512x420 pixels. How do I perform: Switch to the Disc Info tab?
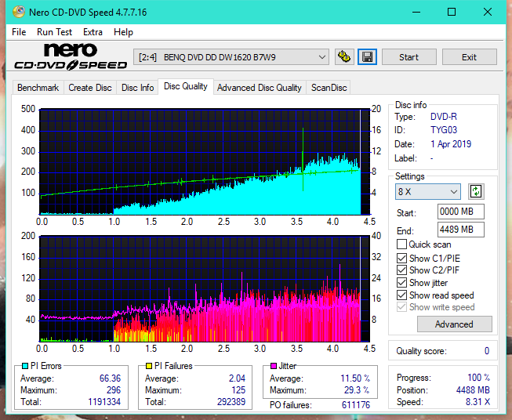137,88
